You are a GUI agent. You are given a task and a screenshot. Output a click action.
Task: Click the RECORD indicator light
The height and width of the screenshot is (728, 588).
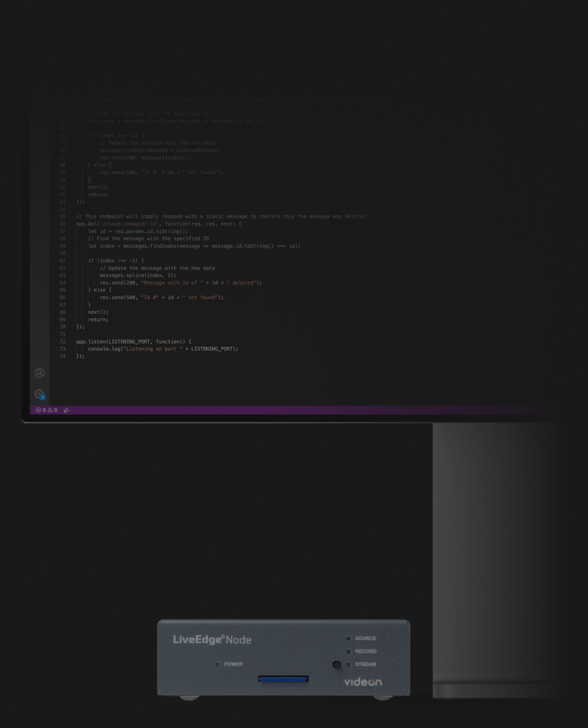coord(349,651)
